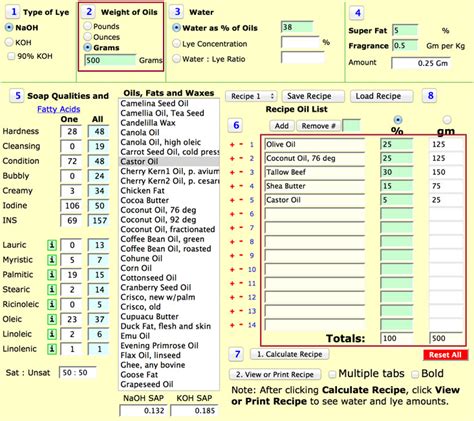Select Camelina Seed Oil in list
Screen dimensions: 474x421
pos(169,104)
